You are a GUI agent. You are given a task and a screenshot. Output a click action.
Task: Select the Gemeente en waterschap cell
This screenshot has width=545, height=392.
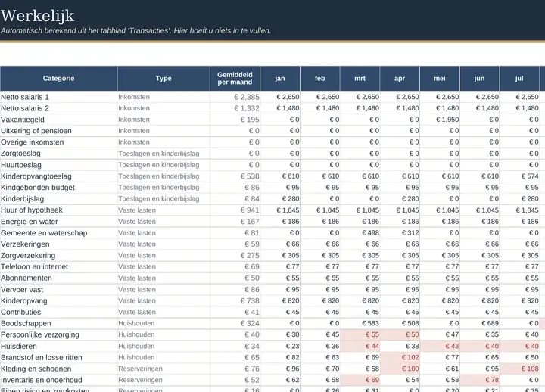(59, 233)
